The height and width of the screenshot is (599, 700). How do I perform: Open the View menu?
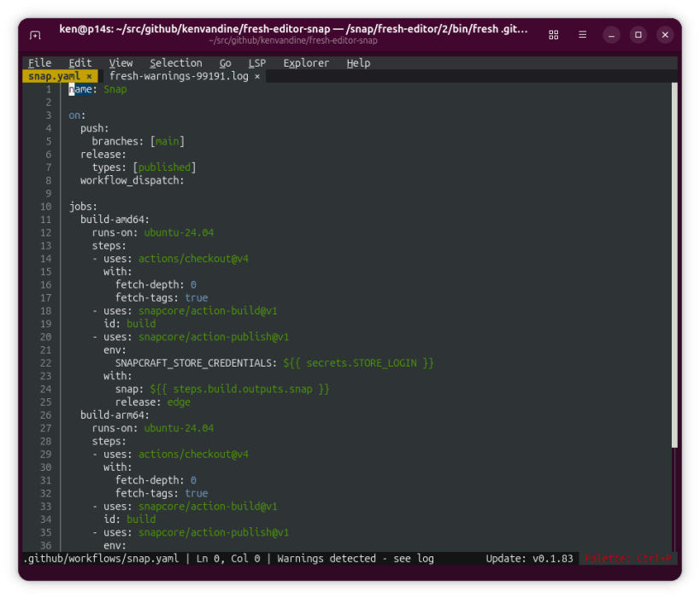coord(121,63)
